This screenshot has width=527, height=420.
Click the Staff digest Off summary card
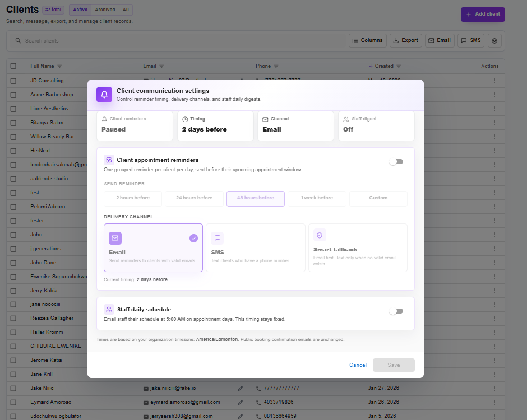(376, 126)
